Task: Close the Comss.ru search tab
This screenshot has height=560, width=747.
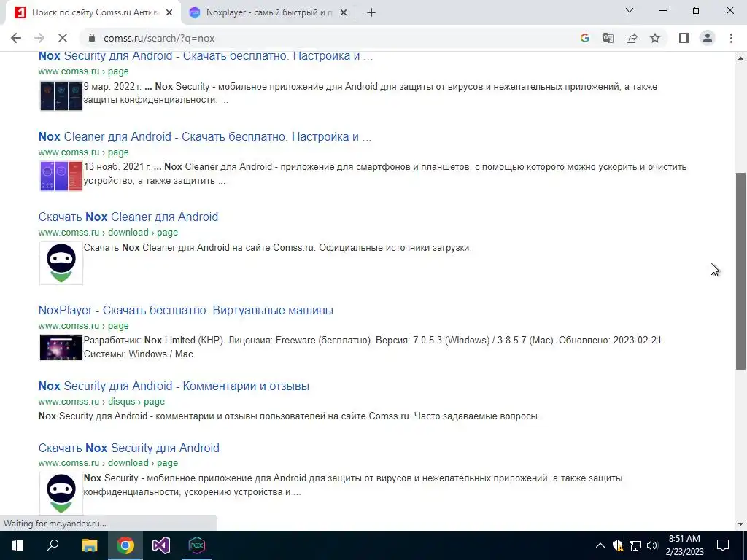Action: (x=169, y=12)
